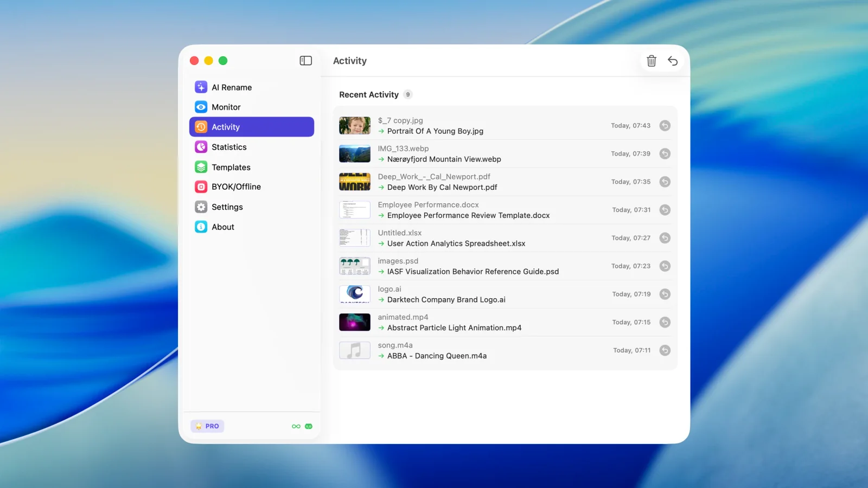Open the BYOK/Offline section
Viewport: 868px width, 488px height.
[x=252, y=187]
